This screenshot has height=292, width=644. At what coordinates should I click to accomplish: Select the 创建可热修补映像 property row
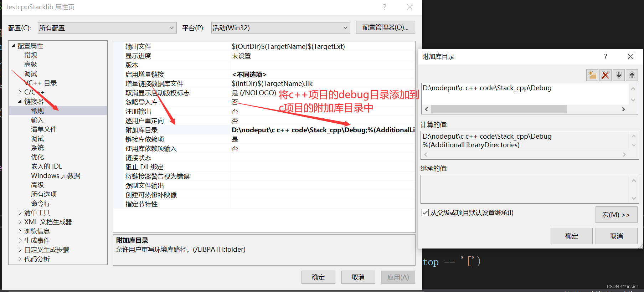264,195
